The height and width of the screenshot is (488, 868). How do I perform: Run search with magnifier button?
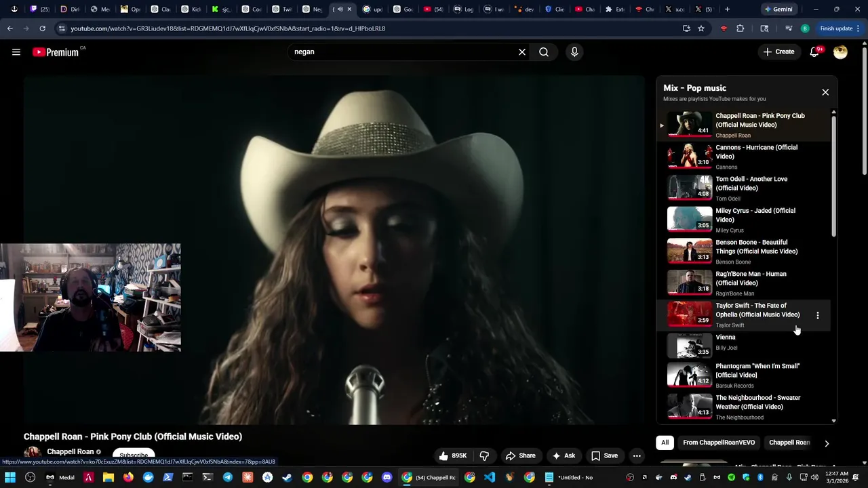coord(544,52)
